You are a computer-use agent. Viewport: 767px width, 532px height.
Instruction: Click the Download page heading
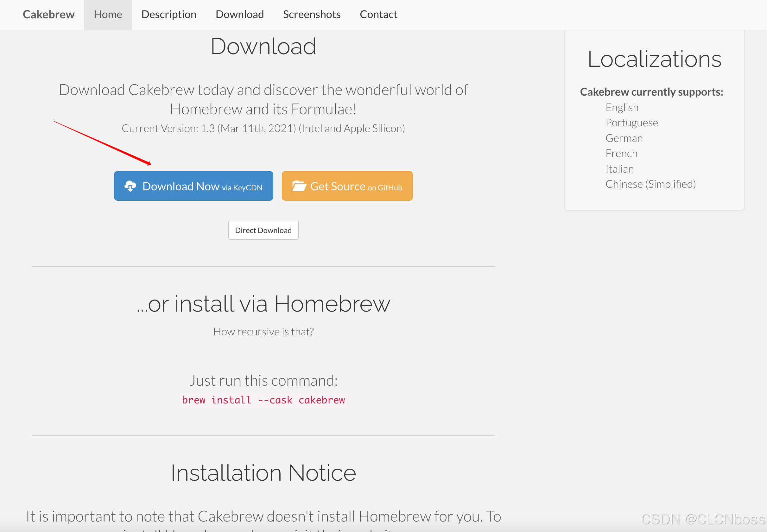point(263,46)
